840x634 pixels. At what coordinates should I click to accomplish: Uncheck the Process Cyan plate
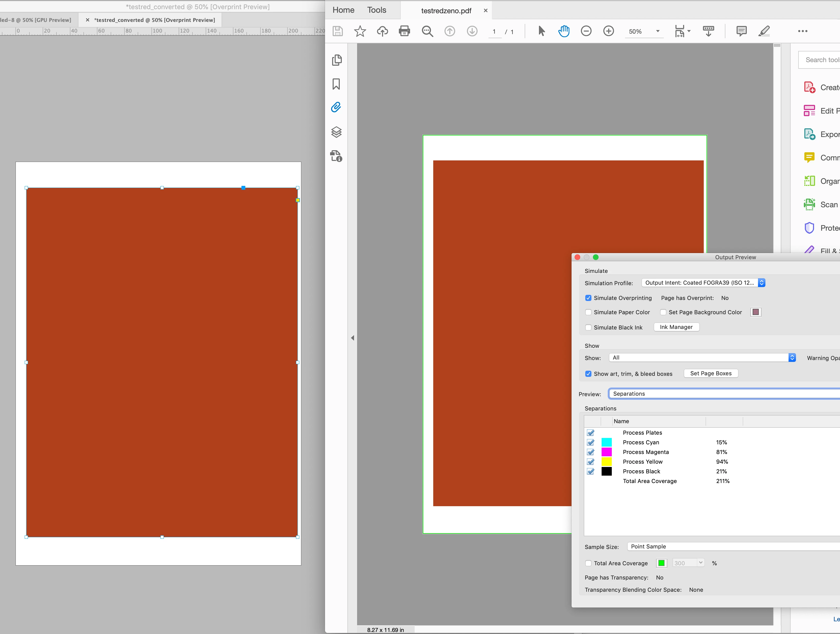[590, 443]
